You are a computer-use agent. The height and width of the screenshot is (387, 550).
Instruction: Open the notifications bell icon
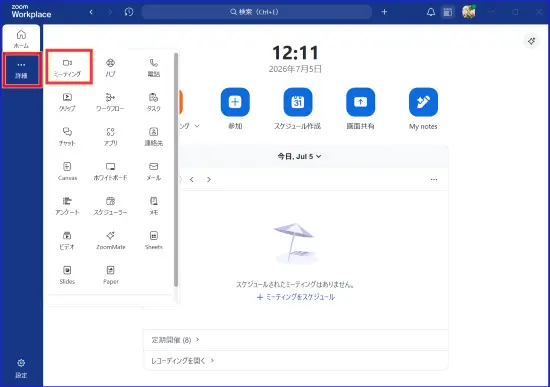pyautogui.click(x=431, y=12)
